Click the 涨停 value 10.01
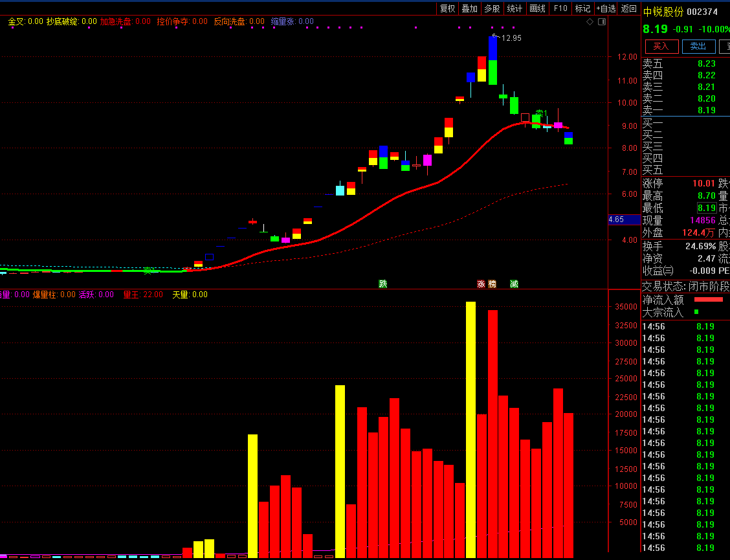730x560 pixels. point(703,184)
